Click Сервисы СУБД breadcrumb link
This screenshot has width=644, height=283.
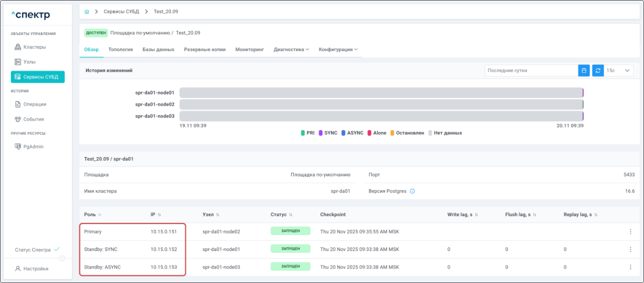coord(121,12)
